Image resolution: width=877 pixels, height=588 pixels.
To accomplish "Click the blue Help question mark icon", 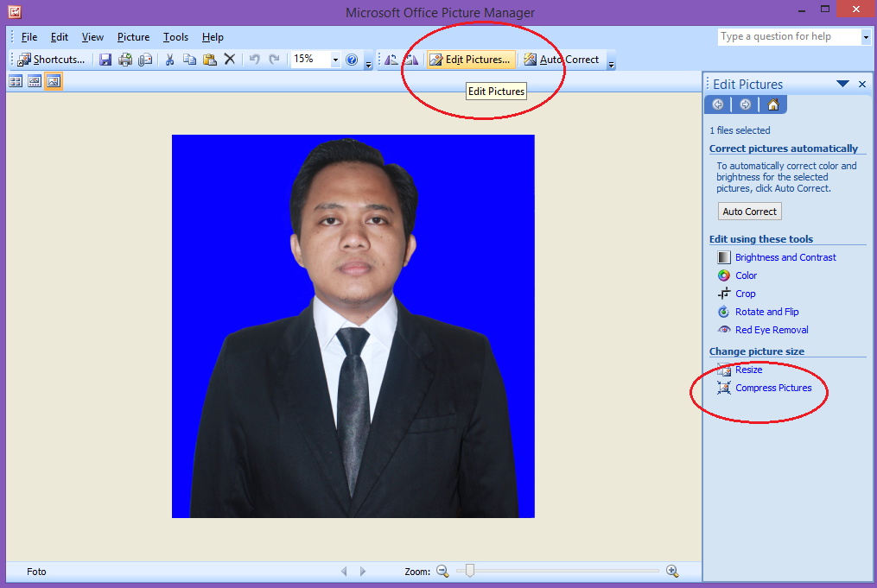I will pyautogui.click(x=352, y=60).
